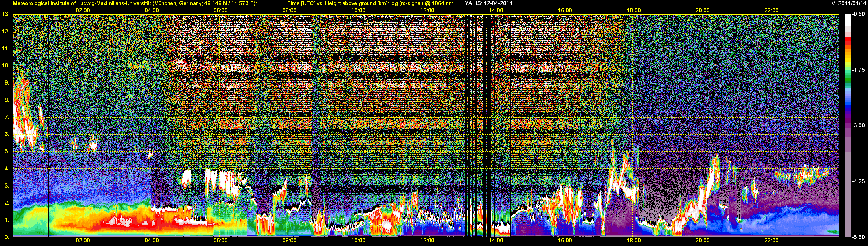
Task: Click the 12. km height axis label
Action: click(6, 31)
